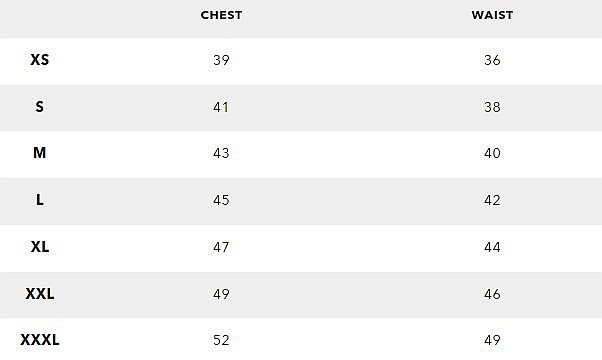602x360 pixels.
Task: Click chest value 47 for XL
Action: pos(221,247)
